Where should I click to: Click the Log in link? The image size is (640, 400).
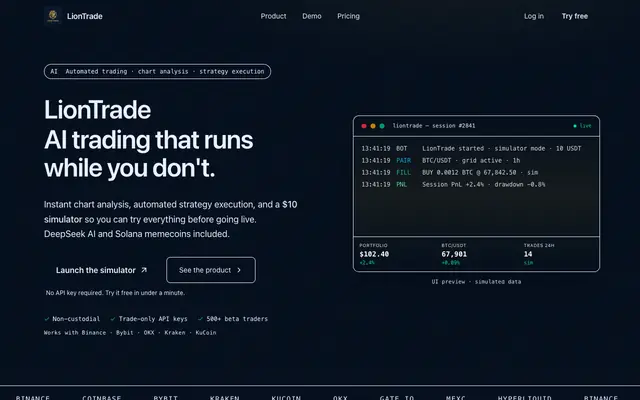coord(534,16)
